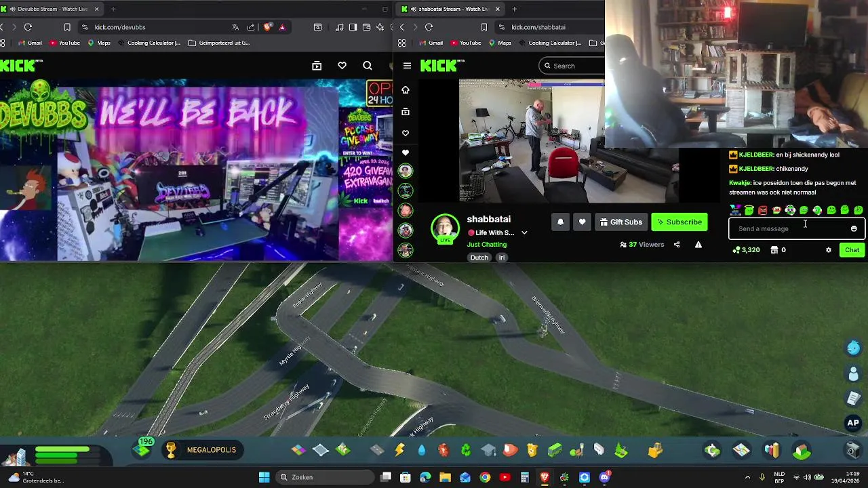868x488 pixels.
Task: Click the Search box in shabbatai Kick page
Action: (573, 66)
